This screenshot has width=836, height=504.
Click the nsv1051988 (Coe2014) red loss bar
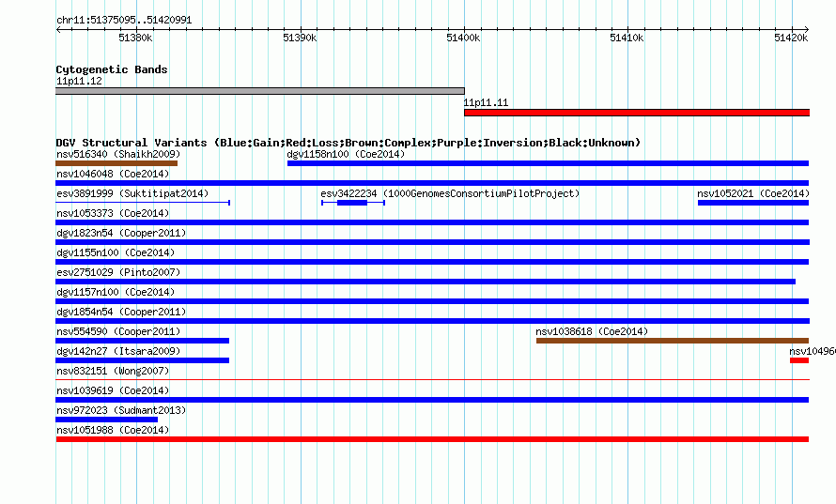(x=432, y=439)
